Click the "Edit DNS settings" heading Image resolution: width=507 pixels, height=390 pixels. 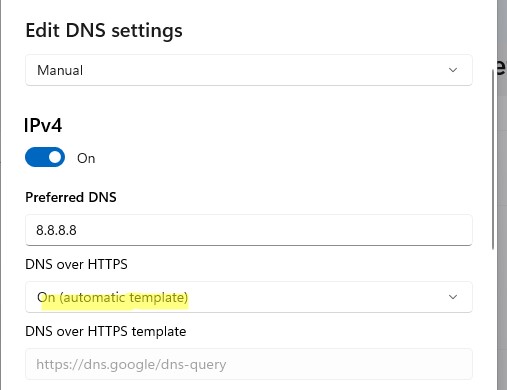[104, 31]
